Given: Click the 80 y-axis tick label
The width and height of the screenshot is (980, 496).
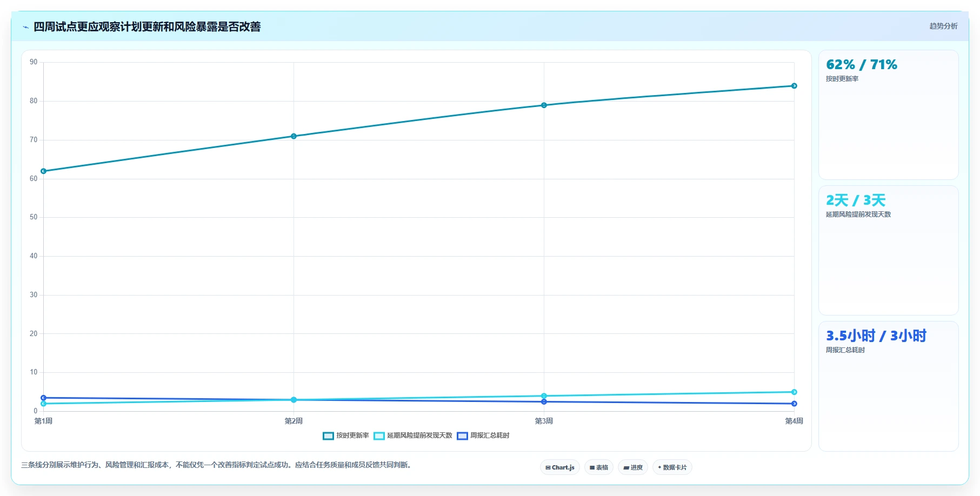Looking at the screenshot, I should click(34, 101).
